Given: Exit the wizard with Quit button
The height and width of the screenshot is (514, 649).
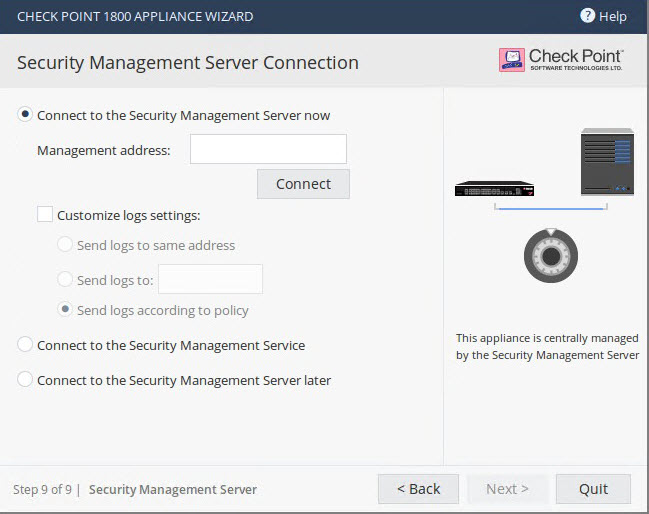Looking at the screenshot, I should [593, 489].
